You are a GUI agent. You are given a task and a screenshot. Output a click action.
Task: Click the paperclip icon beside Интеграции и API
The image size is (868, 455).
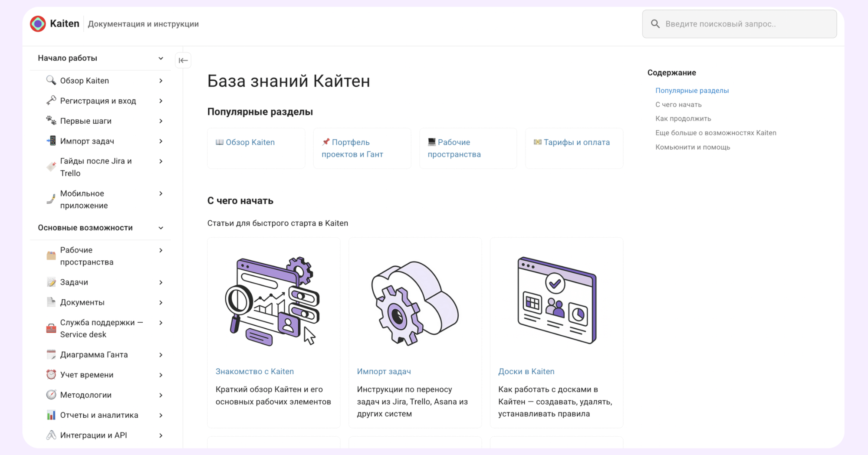tap(51, 435)
